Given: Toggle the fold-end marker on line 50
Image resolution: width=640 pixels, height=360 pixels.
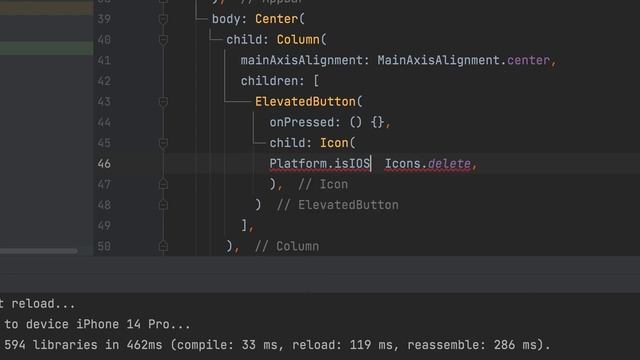Looking at the screenshot, I should tap(163, 247).
